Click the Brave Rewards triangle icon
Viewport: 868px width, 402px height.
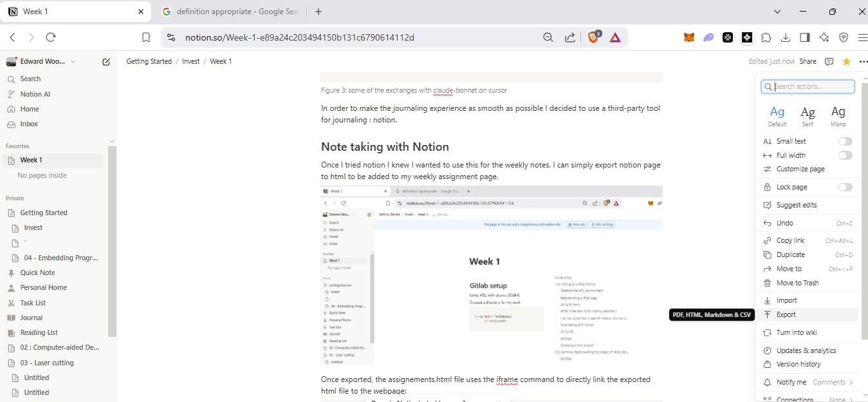(x=615, y=37)
